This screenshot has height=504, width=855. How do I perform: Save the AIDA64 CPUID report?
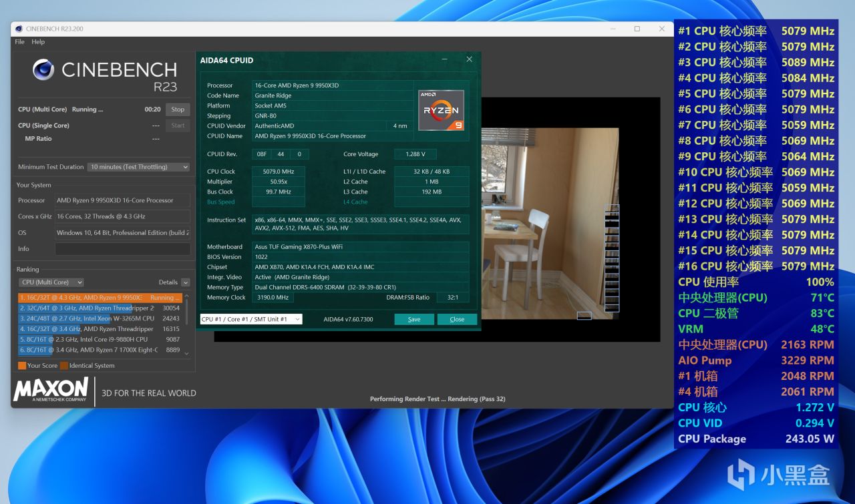click(414, 319)
